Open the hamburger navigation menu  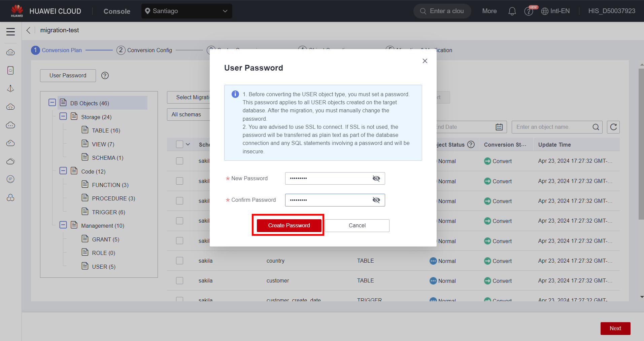coord(10,32)
